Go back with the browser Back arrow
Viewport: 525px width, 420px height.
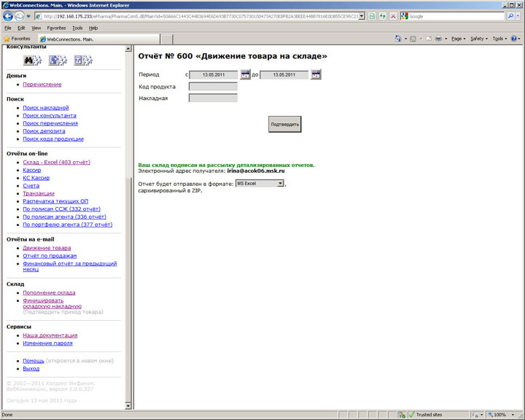click(x=8, y=16)
